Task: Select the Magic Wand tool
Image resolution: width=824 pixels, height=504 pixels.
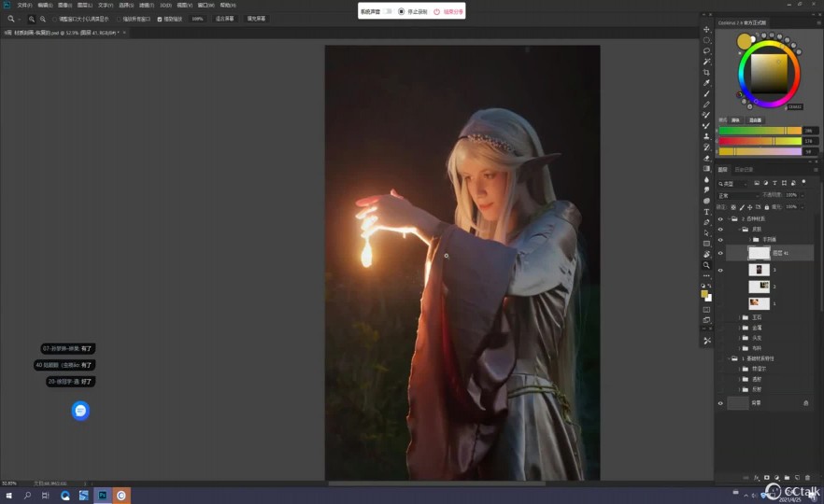Action: (x=706, y=62)
